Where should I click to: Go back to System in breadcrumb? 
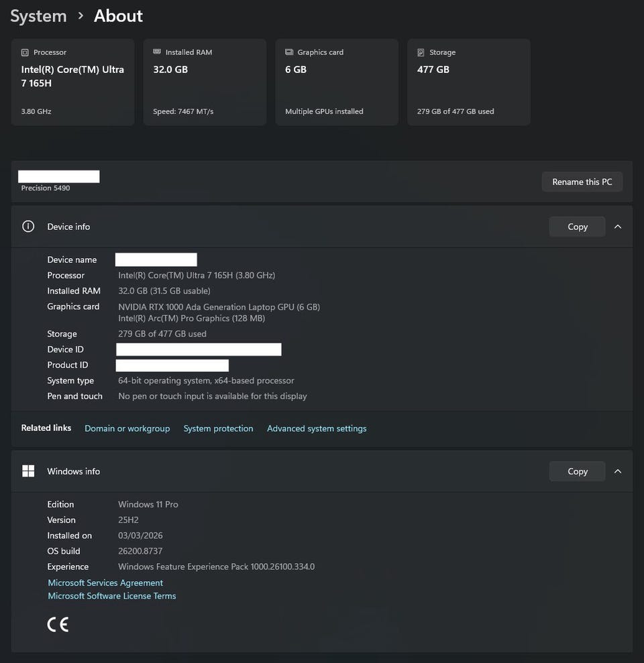[38, 16]
